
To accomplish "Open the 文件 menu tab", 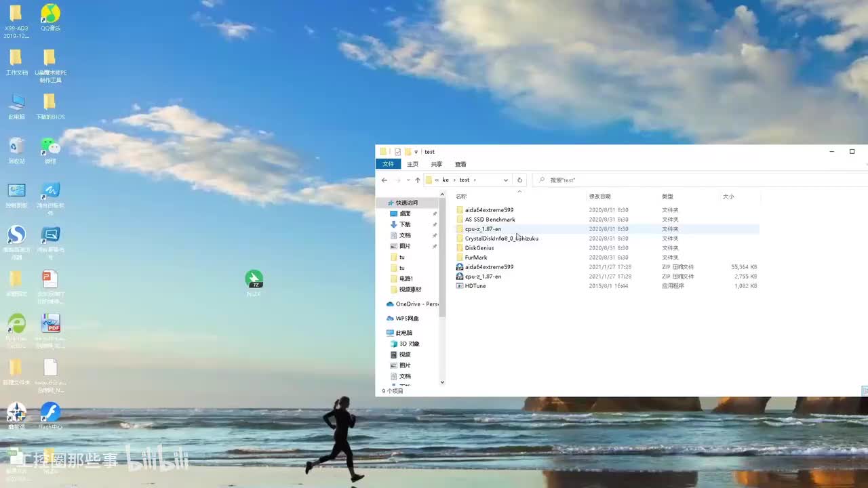I will coord(389,164).
